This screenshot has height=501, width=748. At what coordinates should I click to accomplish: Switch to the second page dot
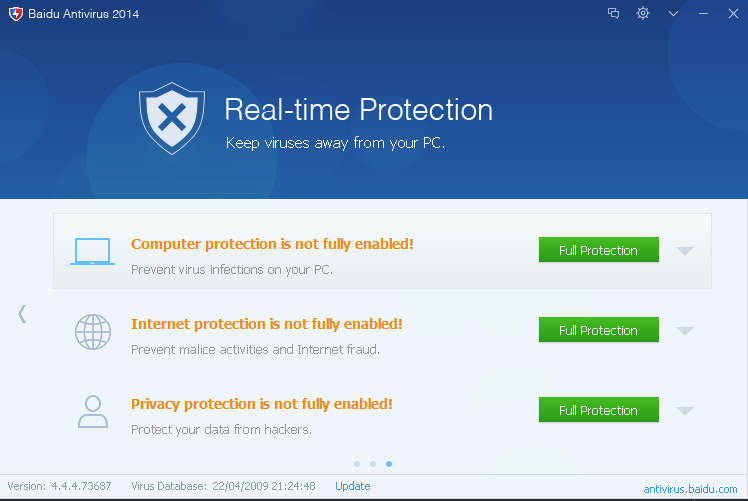[x=373, y=464]
